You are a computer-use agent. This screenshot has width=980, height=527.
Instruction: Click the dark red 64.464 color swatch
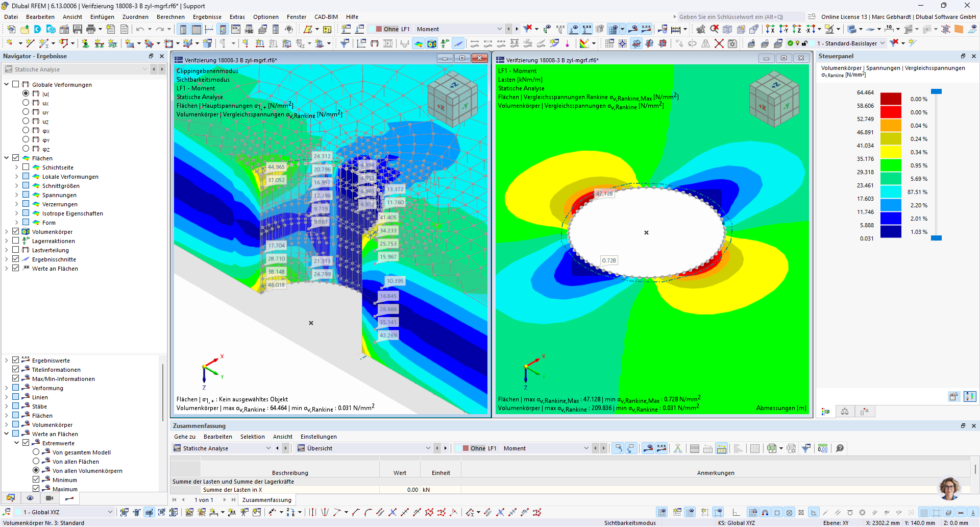click(891, 99)
